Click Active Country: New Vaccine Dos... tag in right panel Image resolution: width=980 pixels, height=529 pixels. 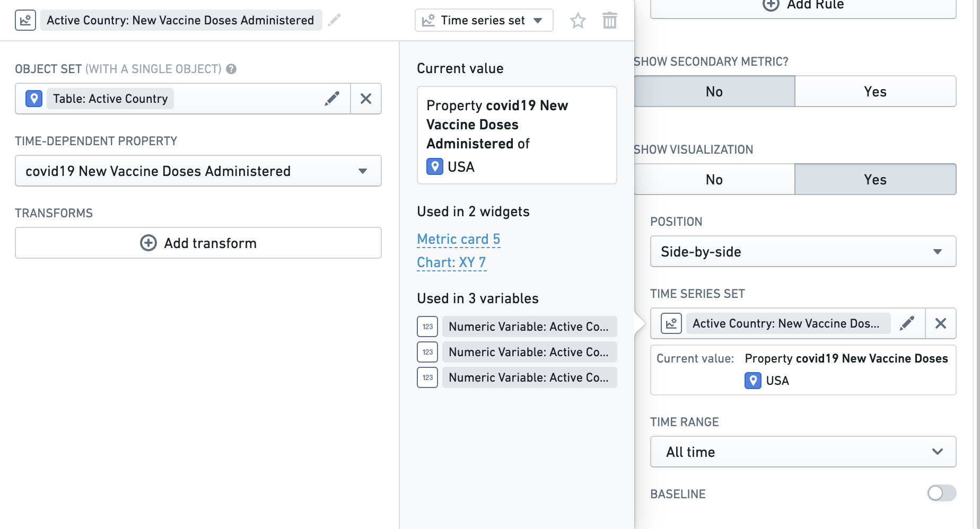(x=788, y=323)
